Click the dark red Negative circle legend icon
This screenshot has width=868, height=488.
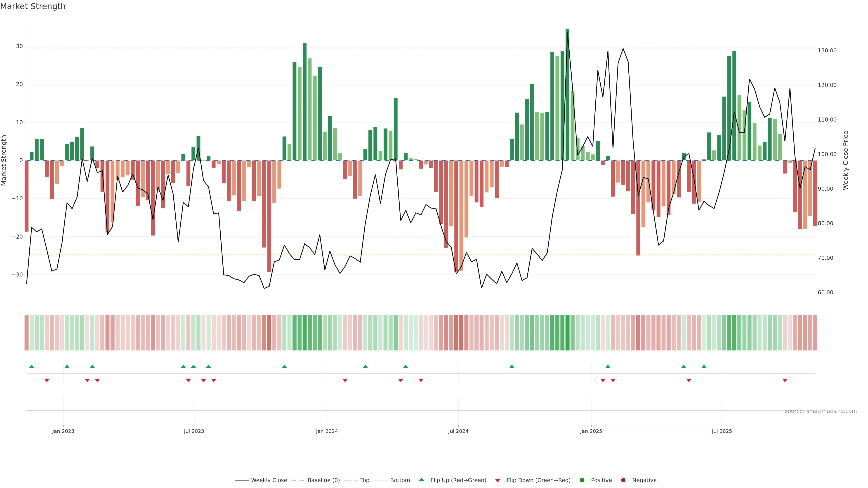(623, 480)
